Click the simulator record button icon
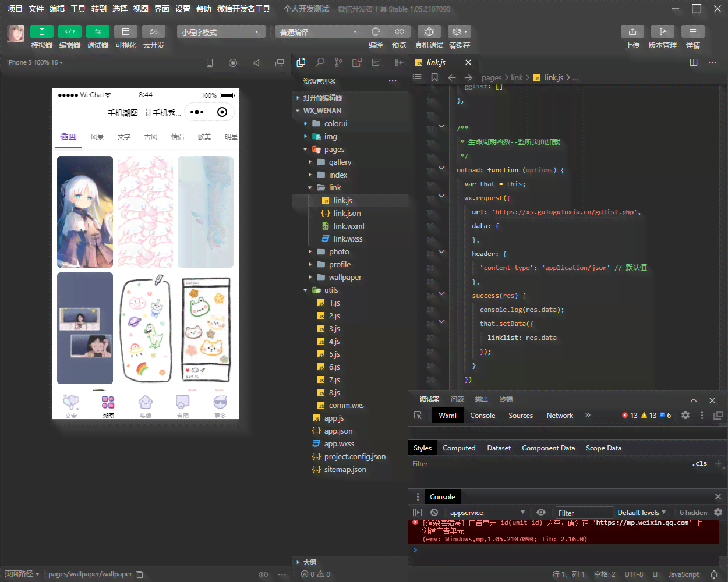The image size is (728, 582). [233, 63]
